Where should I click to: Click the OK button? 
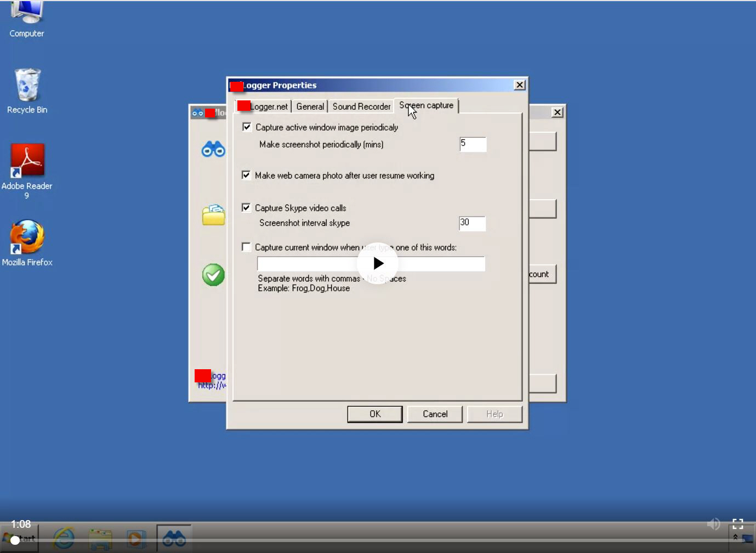tap(375, 414)
